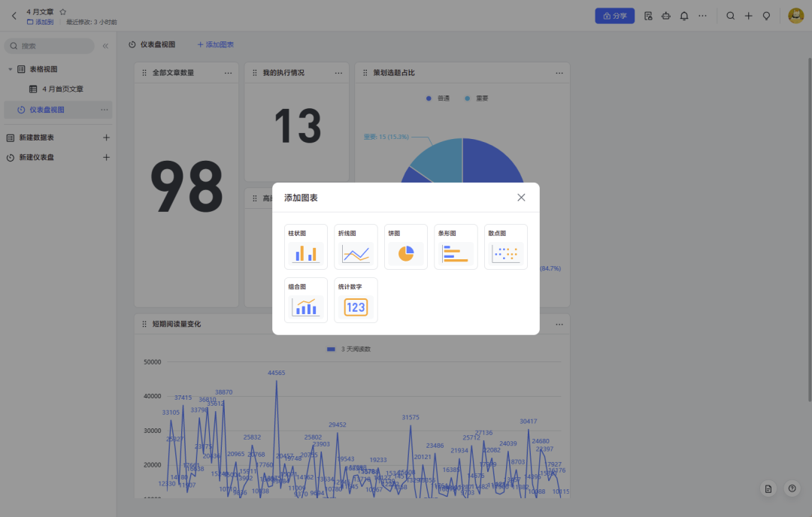Toggle the 3天阅读数 legend item
The height and width of the screenshot is (517, 812).
coord(349,349)
